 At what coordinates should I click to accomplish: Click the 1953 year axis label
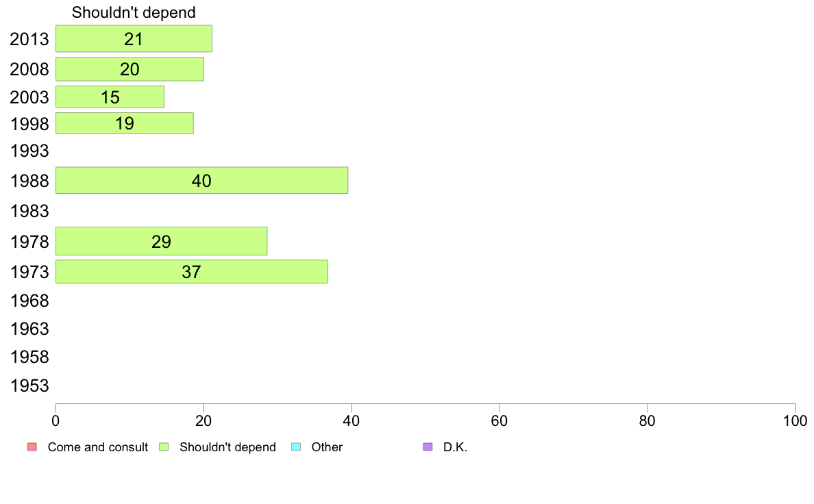pyautogui.click(x=29, y=386)
